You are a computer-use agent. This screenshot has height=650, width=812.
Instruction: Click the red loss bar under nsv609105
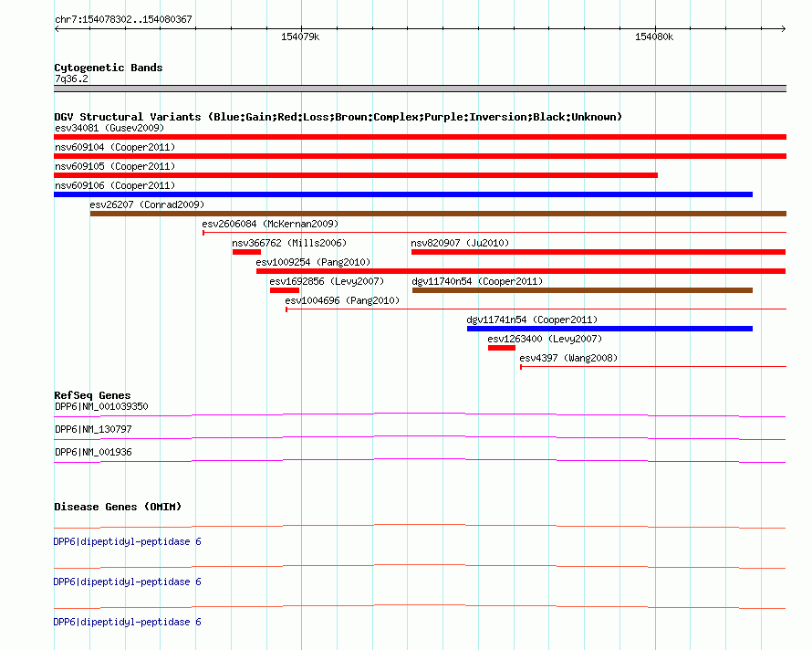coord(356,175)
